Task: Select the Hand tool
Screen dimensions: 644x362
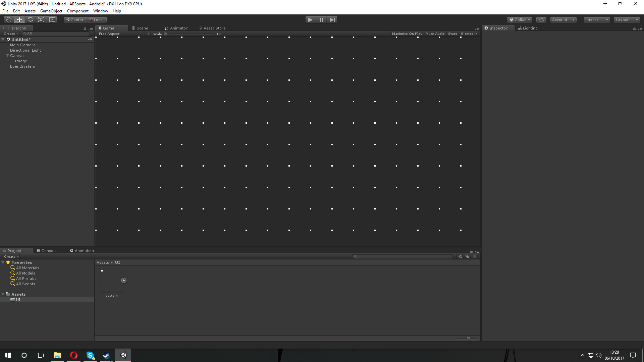Action: [9, 20]
